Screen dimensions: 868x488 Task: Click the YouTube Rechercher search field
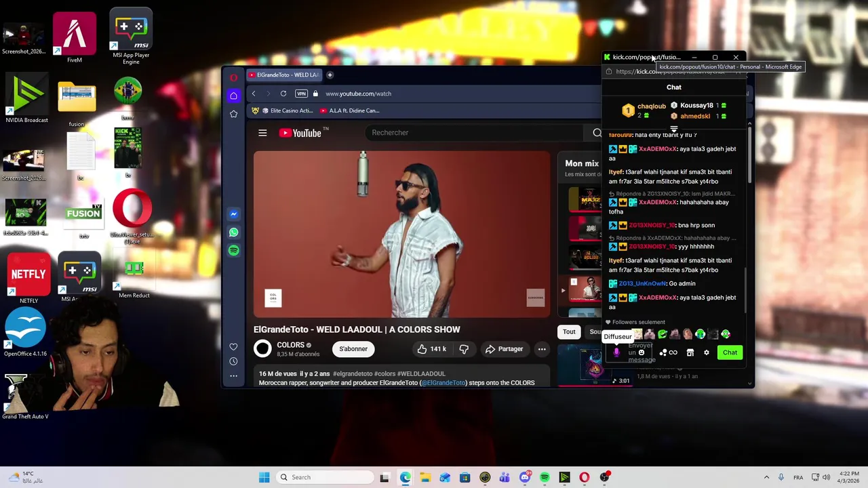475,133
